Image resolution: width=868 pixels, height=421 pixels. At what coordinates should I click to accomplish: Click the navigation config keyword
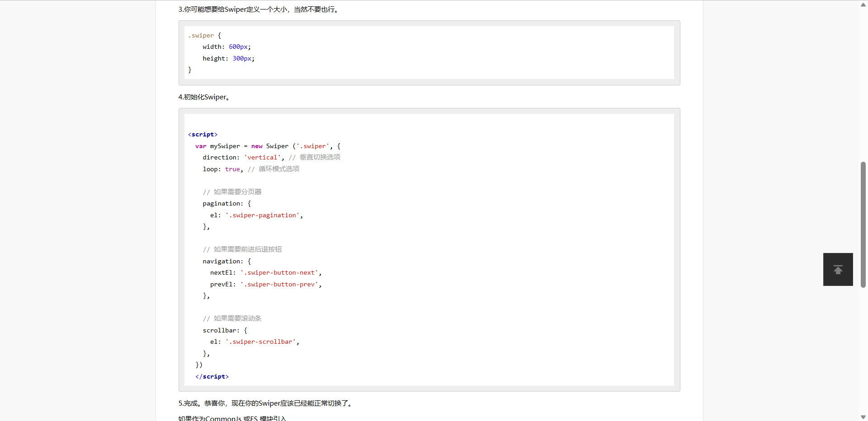click(x=222, y=261)
